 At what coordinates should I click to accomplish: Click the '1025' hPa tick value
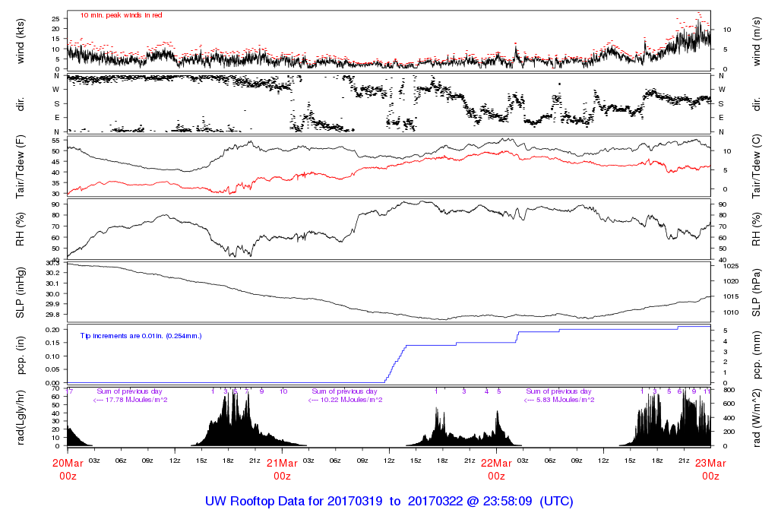[x=731, y=266]
